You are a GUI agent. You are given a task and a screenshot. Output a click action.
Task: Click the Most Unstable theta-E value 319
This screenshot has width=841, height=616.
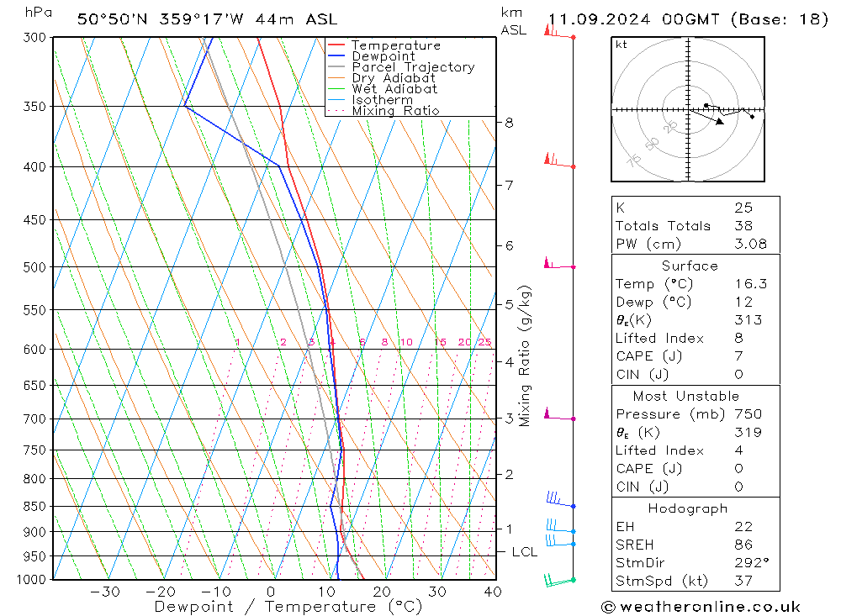click(x=748, y=432)
